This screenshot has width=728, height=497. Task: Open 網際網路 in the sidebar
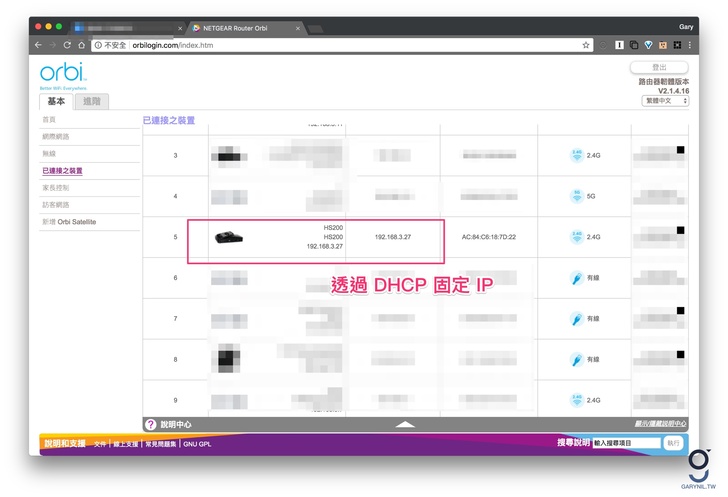point(56,137)
